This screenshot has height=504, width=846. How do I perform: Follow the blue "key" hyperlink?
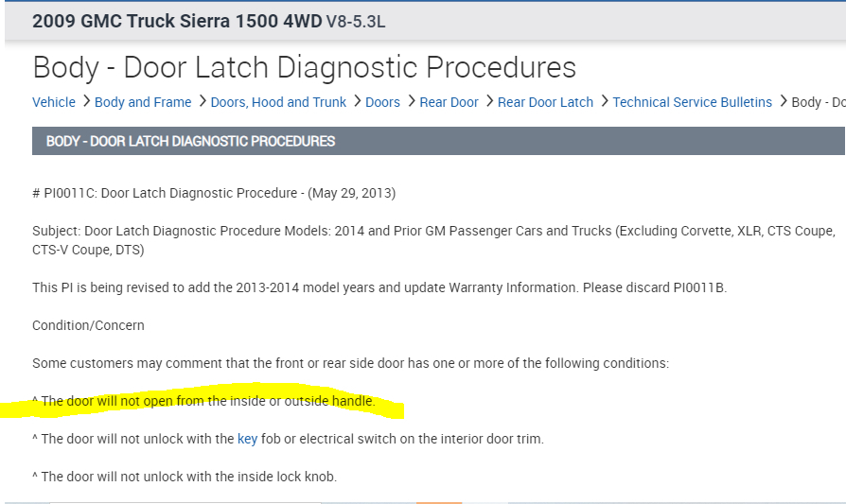point(247,439)
